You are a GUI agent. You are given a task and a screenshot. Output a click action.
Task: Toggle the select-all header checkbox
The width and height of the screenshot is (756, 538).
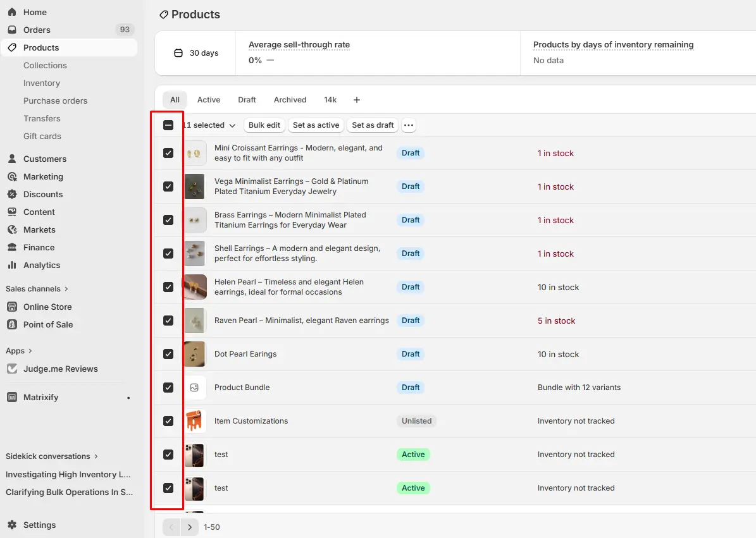click(x=168, y=125)
